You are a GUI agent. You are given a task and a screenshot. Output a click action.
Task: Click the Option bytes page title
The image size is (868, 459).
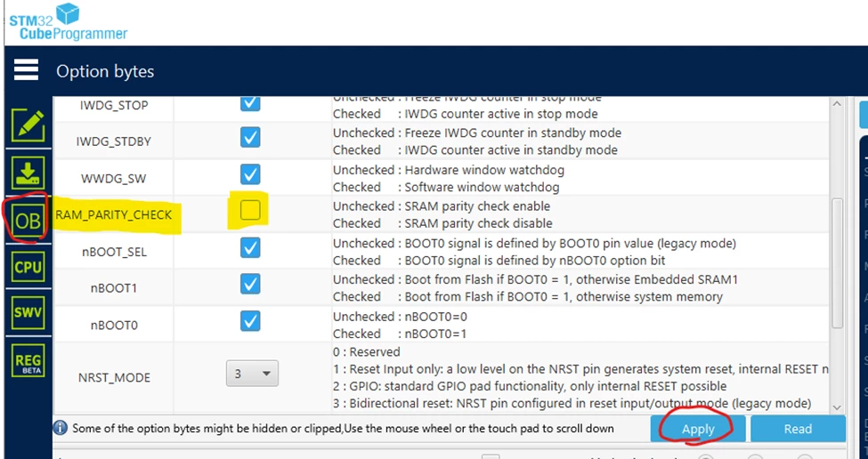click(105, 71)
